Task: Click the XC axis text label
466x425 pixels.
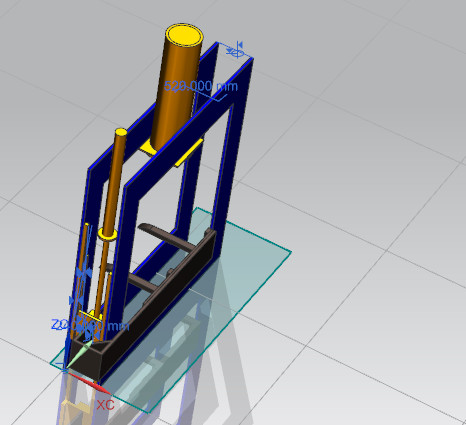Action: tap(106, 405)
